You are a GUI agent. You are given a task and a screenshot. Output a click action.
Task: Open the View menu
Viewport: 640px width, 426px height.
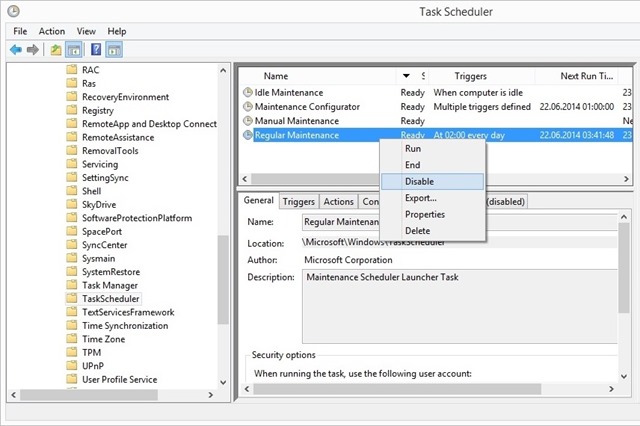[86, 31]
